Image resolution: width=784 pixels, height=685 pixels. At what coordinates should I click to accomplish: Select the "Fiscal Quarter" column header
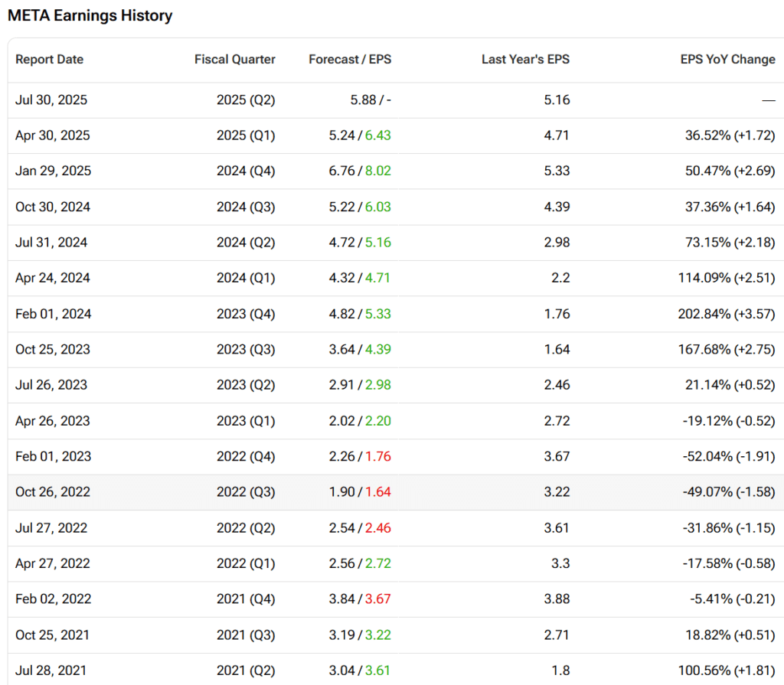click(235, 60)
